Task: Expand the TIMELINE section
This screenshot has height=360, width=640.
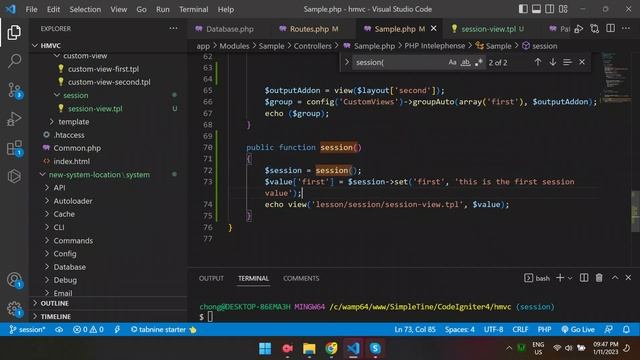Action: coord(109,316)
